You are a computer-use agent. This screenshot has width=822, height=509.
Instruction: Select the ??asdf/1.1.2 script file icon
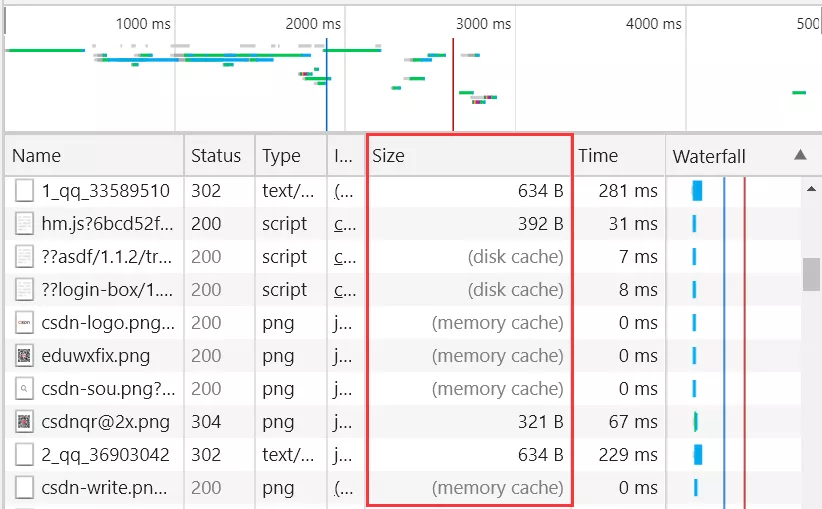[24, 257]
